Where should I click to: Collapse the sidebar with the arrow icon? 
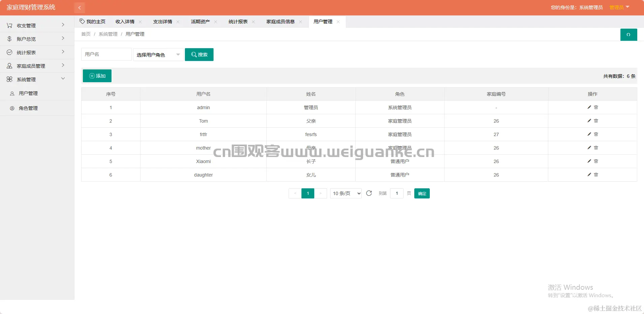tap(79, 7)
